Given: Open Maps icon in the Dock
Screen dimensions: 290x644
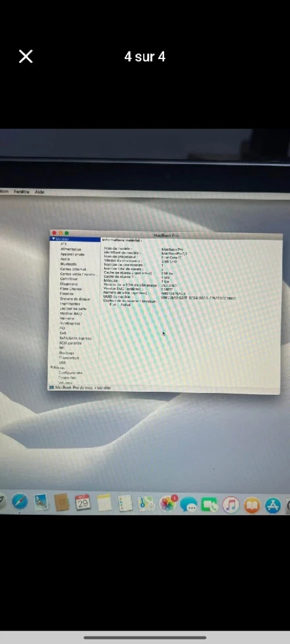Looking at the screenshot, I should tap(146, 504).
